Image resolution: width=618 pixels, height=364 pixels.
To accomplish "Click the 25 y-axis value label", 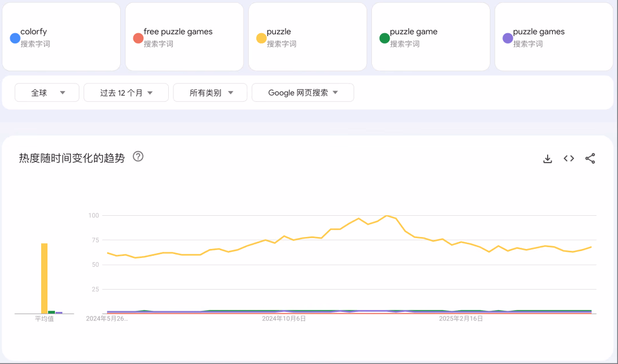I will point(95,289).
